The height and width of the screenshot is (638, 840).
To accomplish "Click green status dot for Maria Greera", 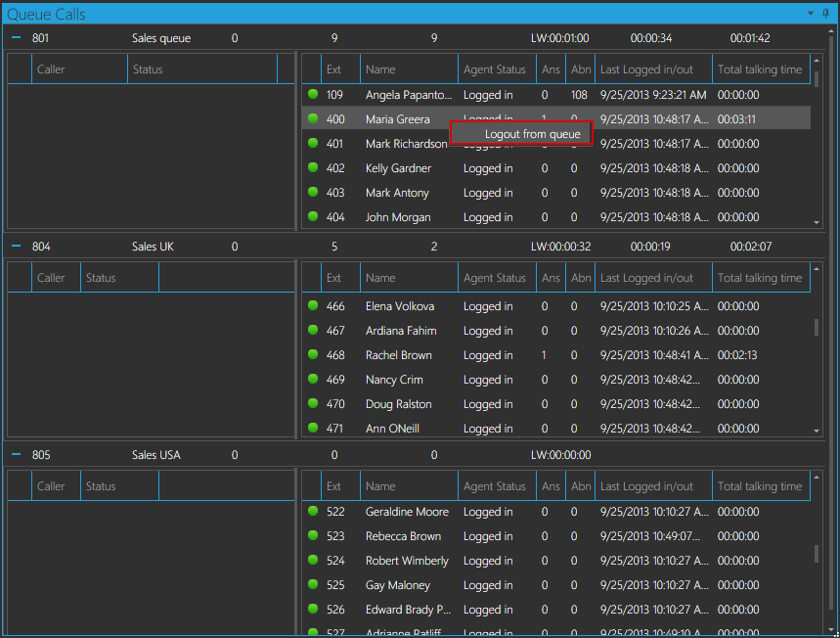I will (313, 118).
